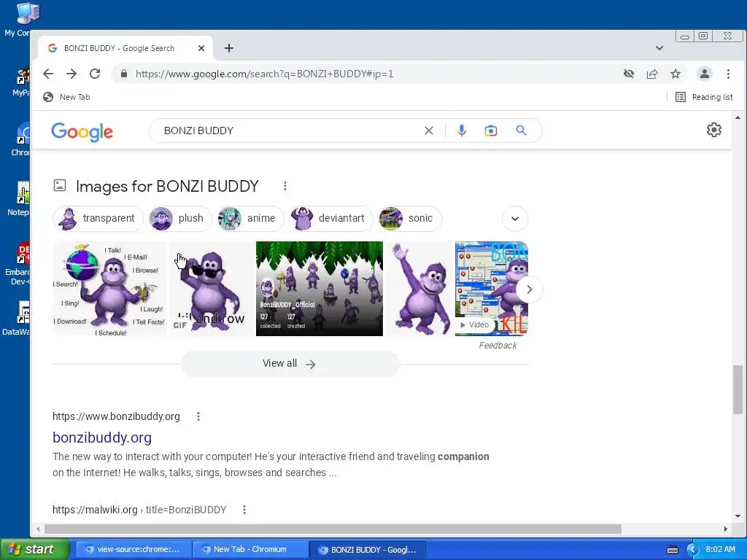747x560 pixels.
Task: Expand more image filter chips
Action: coord(515,219)
